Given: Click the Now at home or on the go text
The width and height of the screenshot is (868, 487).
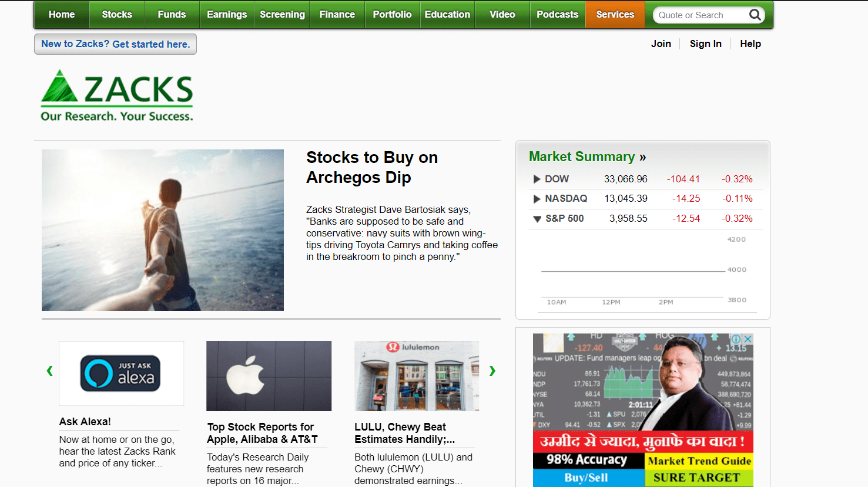Looking at the screenshot, I should pyautogui.click(x=118, y=451).
